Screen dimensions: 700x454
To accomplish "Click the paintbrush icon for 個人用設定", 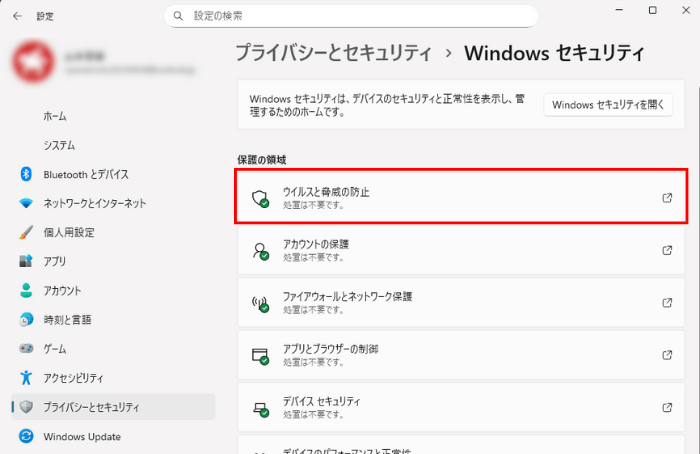I will [26, 232].
